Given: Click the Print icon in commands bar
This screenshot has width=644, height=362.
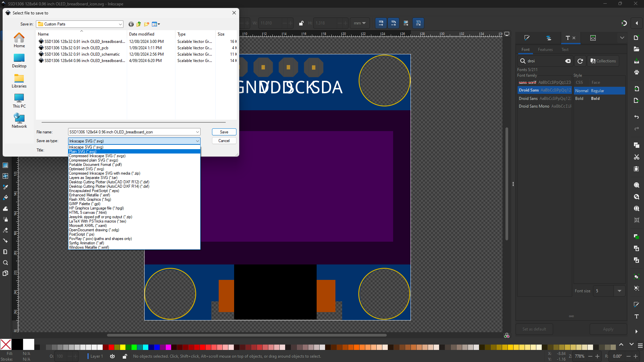Looking at the screenshot, I should click(x=636, y=72).
